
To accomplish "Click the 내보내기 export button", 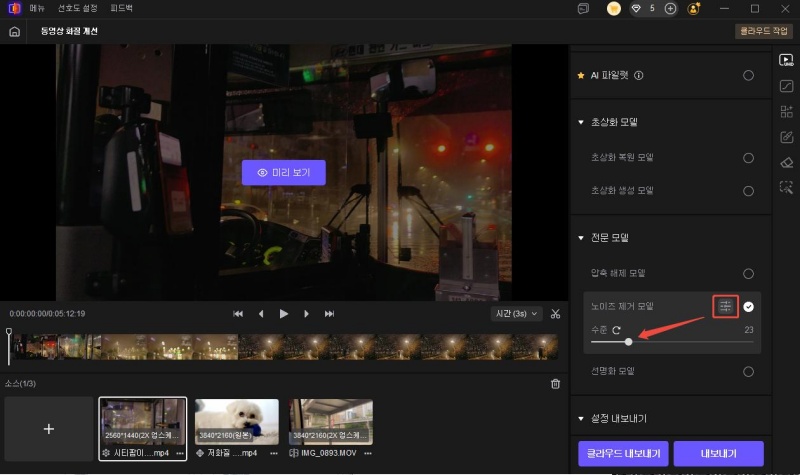I will coord(718,453).
